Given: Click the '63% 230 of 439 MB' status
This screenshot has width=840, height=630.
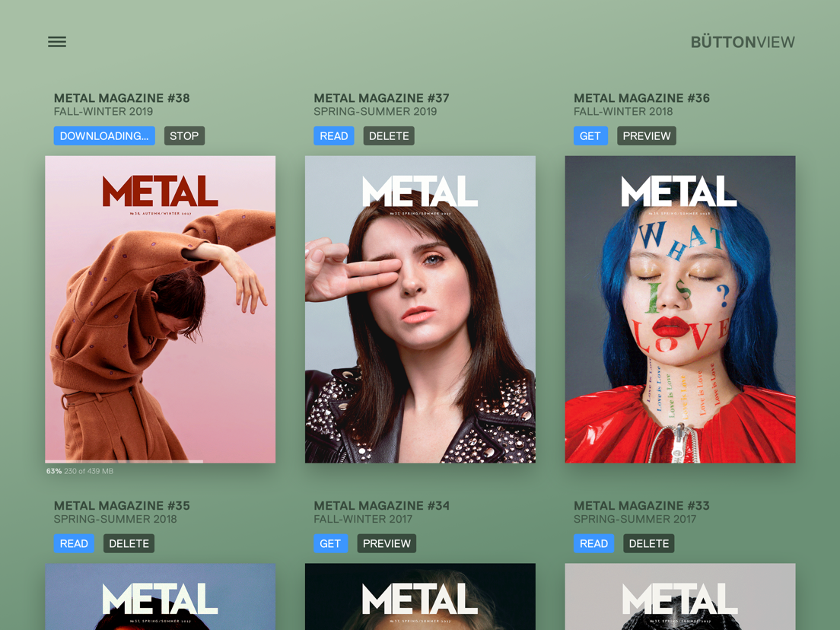Looking at the screenshot, I should 80,472.
